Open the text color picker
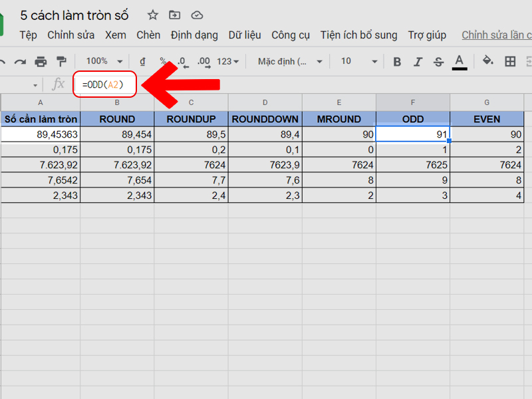Screen dimensions: 532x399 click(459, 62)
